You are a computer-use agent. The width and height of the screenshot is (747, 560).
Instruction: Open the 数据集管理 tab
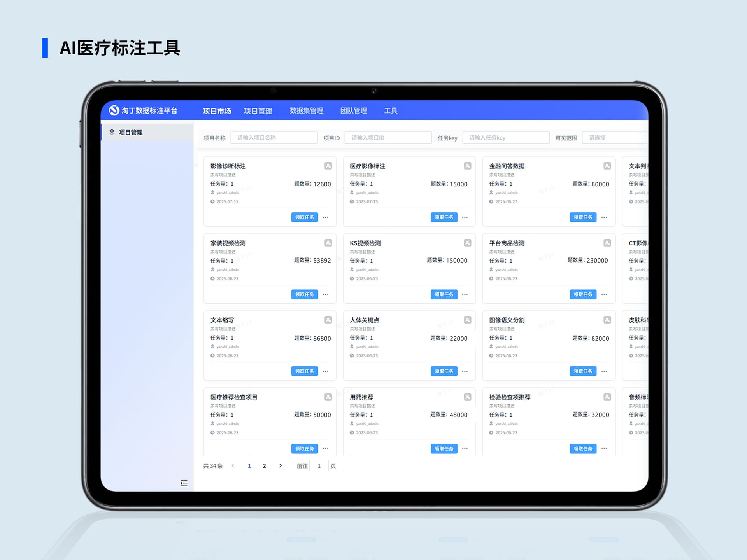click(x=307, y=111)
